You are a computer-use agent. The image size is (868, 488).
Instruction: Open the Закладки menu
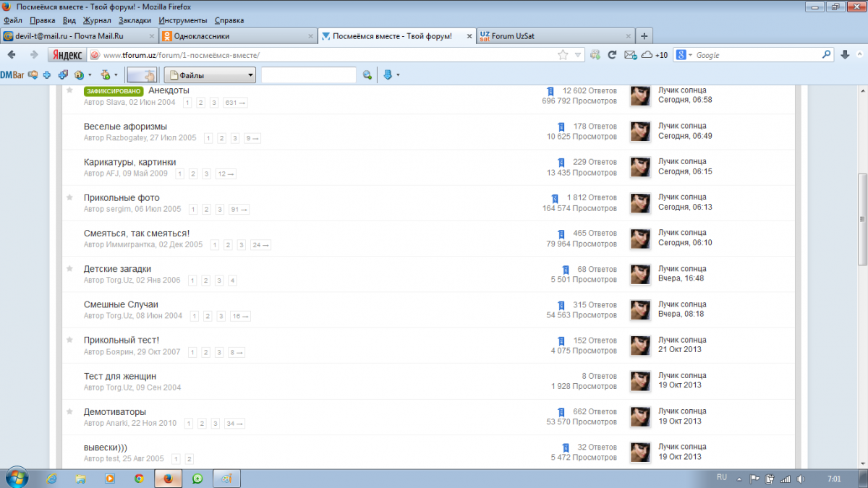(x=136, y=20)
